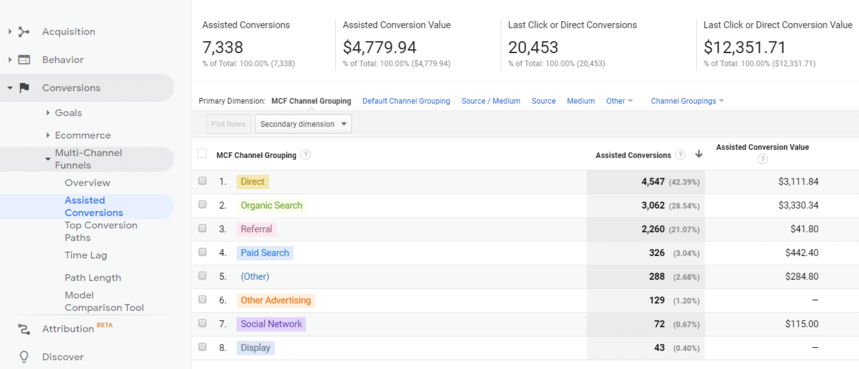Viewport: 859px width, 369px height.
Task: Switch to Medium primary dimension
Action: click(581, 101)
